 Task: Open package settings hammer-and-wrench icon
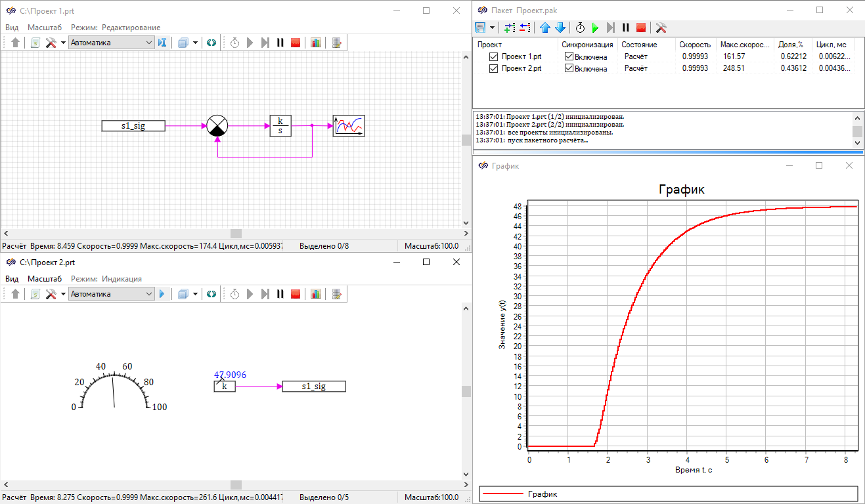tap(661, 28)
